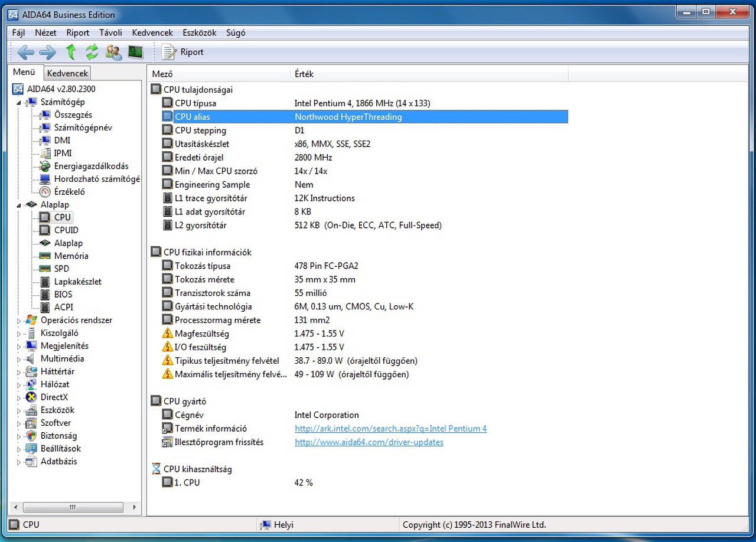Click the sidebar horizontal scrollbar thumb
This screenshot has width=756, height=542.
73,507
